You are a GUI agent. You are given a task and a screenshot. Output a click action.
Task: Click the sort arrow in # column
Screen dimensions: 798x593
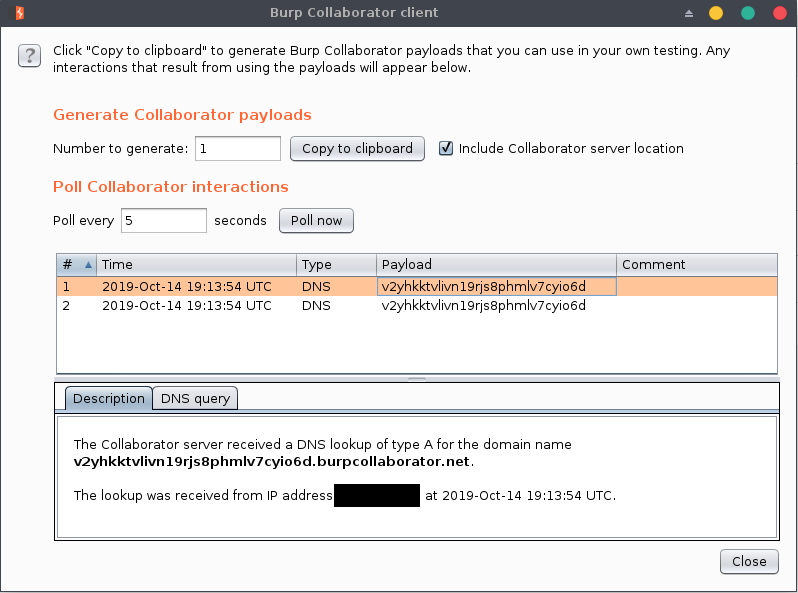[88, 265]
